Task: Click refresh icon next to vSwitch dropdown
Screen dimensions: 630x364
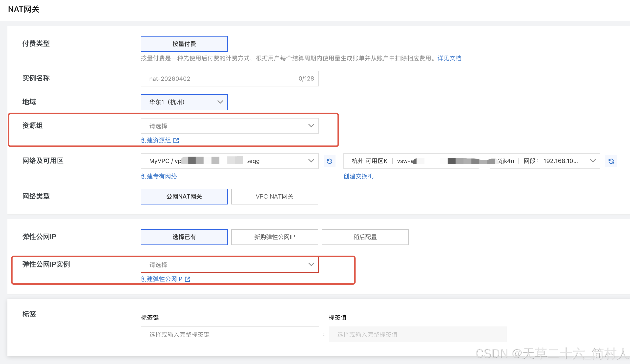Action: (611, 161)
